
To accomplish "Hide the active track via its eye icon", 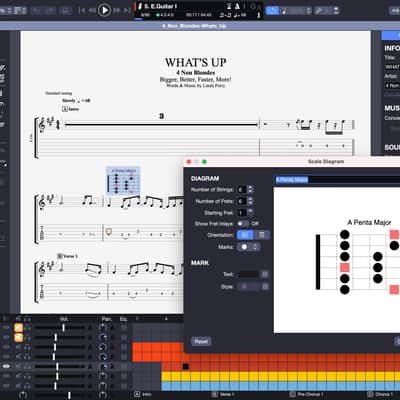I will pyautogui.click(x=6, y=366).
